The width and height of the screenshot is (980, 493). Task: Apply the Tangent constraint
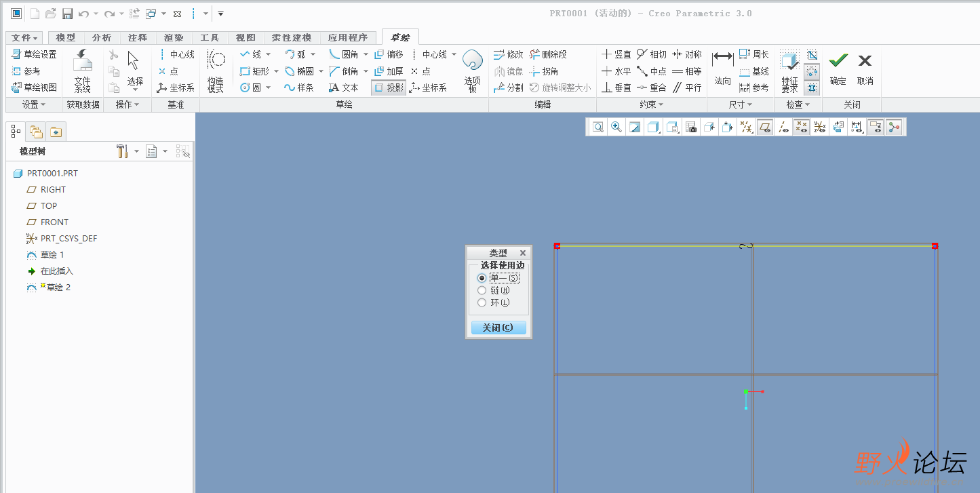click(652, 54)
